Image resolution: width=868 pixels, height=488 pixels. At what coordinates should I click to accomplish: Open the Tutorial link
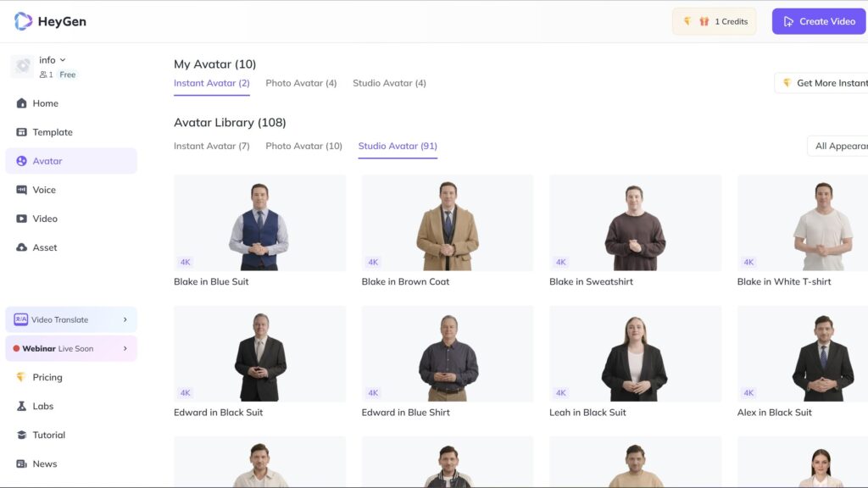tap(48, 435)
